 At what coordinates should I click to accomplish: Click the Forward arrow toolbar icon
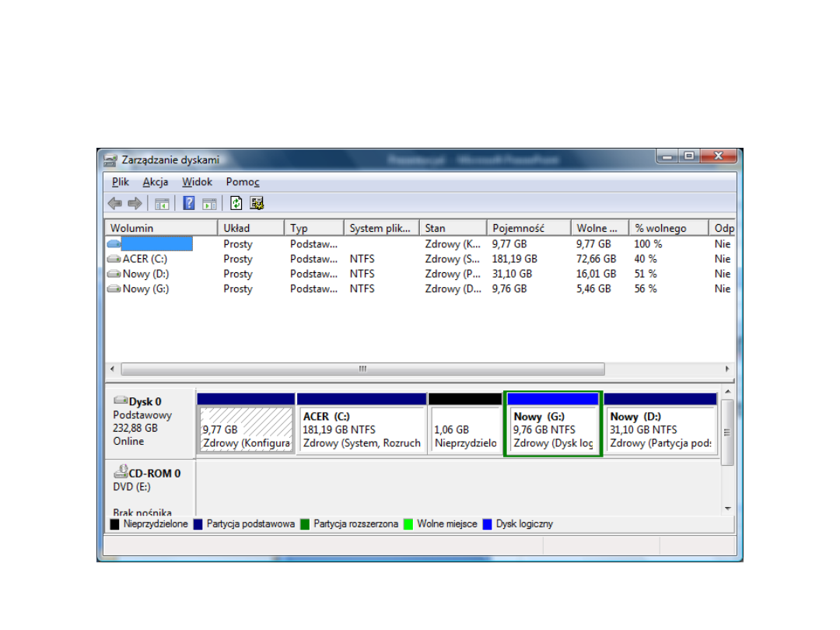click(135, 204)
